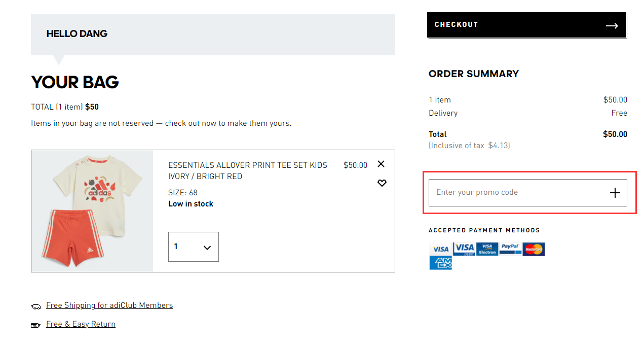644x348 pixels.
Task: Add item to wishlist with heart icon
Action: pos(382,183)
